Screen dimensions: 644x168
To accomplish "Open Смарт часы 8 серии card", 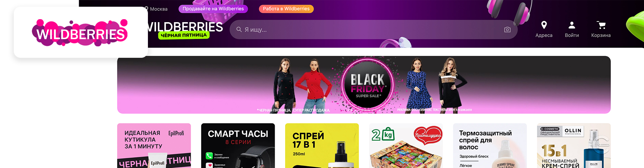I will pyautogui.click(x=238, y=145).
